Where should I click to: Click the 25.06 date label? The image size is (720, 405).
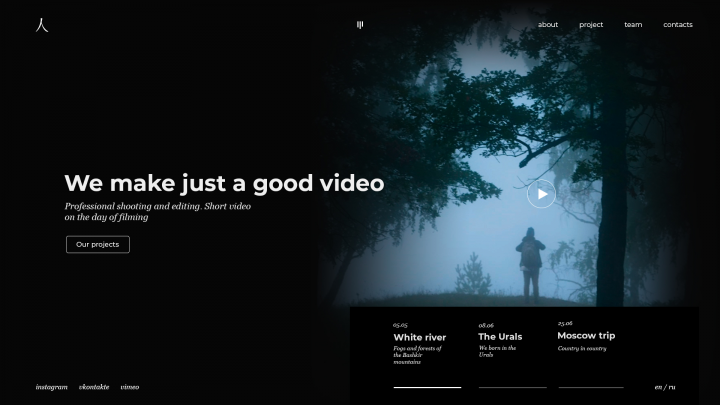pos(565,323)
